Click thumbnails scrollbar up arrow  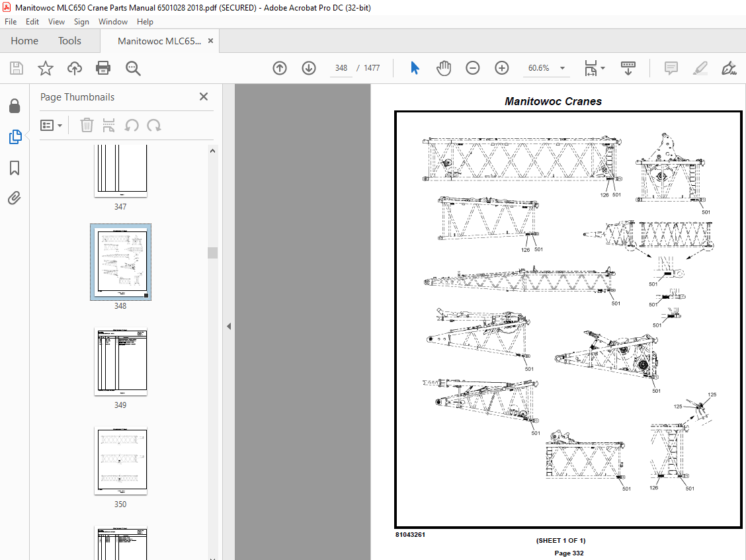213,151
